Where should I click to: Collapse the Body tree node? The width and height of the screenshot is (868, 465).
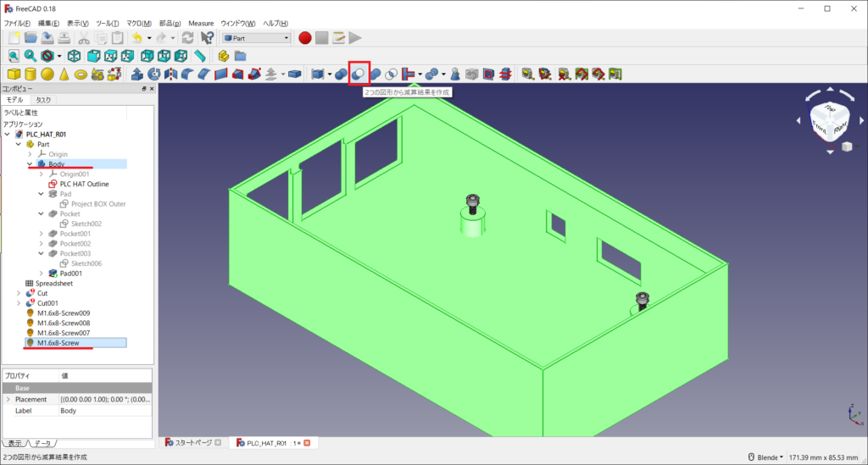[31, 164]
